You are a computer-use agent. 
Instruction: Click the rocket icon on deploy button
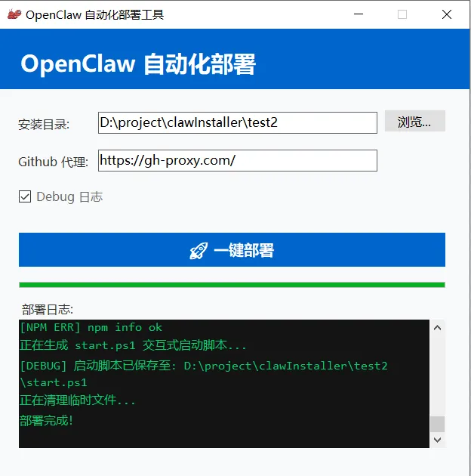[x=199, y=250]
